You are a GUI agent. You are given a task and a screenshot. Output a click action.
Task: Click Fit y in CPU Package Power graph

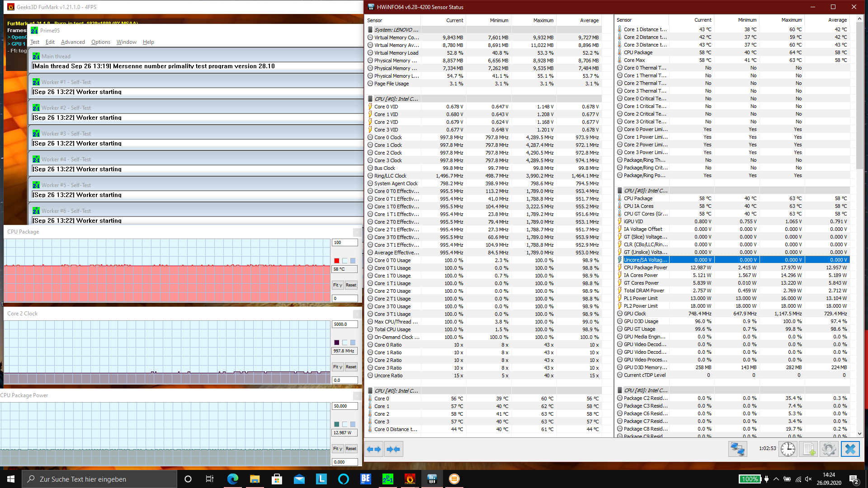(x=338, y=449)
